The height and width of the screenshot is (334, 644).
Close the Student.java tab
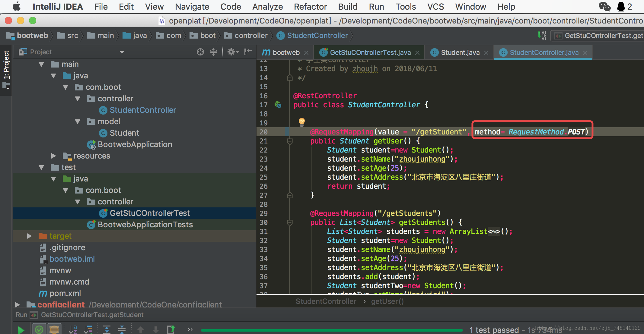click(x=486, y=53)
